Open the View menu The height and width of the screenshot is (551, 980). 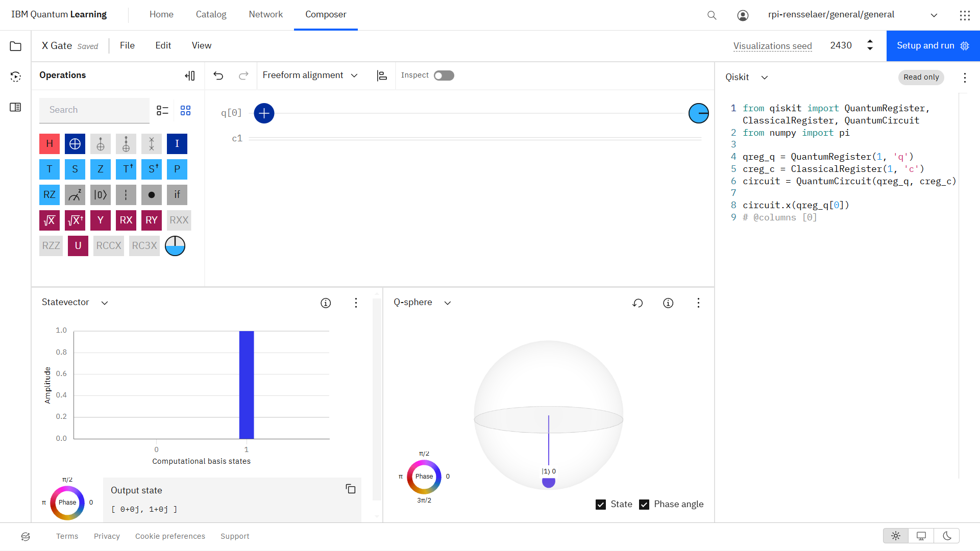coord(202,45)
